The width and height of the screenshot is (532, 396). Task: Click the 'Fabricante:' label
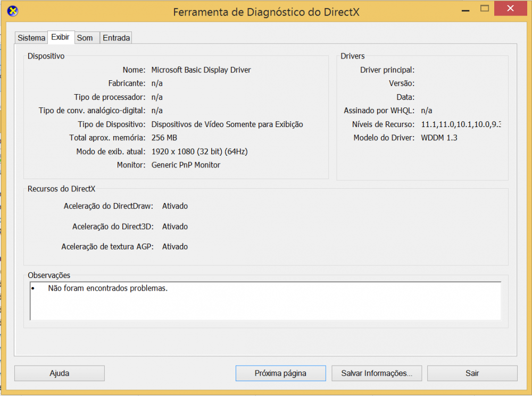pyautogui.click(x=127, y=83)
